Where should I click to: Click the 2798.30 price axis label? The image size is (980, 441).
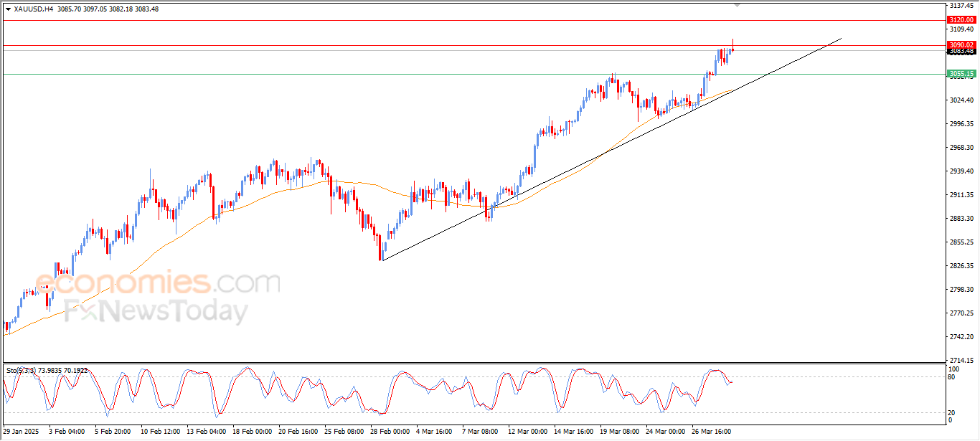point(961,290)
